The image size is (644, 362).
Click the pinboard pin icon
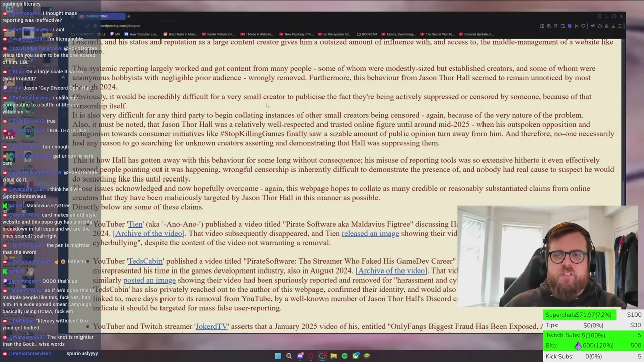tap(556, 26)
